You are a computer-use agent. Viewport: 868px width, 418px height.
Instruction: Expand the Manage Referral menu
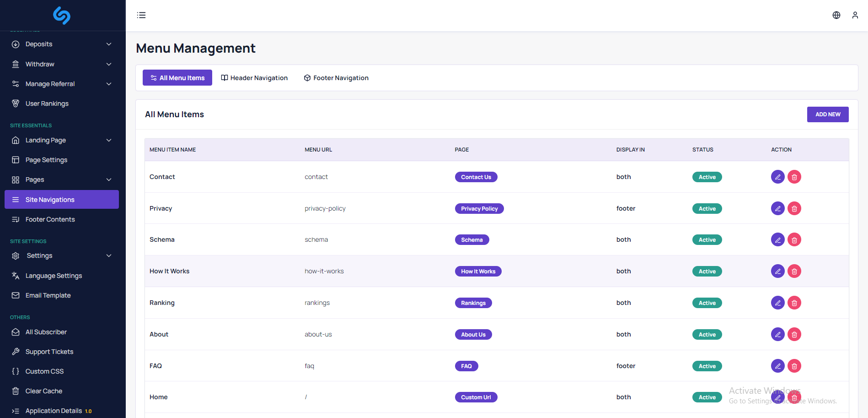(62, 84)
